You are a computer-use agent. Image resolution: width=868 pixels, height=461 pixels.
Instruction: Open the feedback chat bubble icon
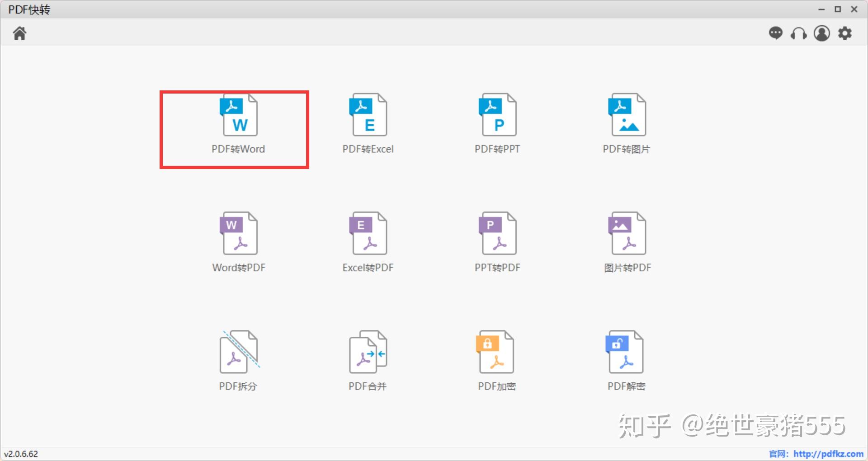point(776,33)
